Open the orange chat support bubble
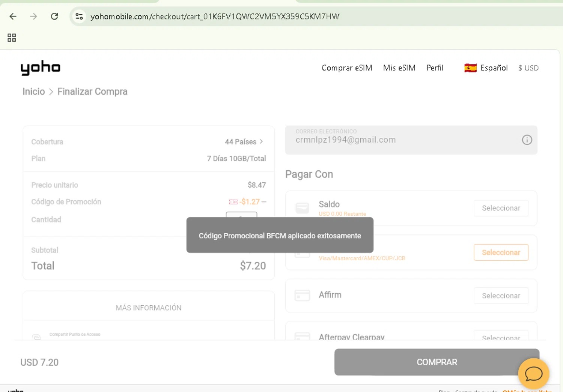 (x=533, y=374)
